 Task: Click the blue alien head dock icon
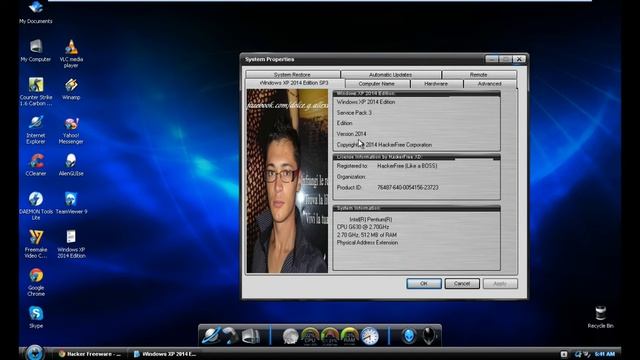click(x=408, y=336)
